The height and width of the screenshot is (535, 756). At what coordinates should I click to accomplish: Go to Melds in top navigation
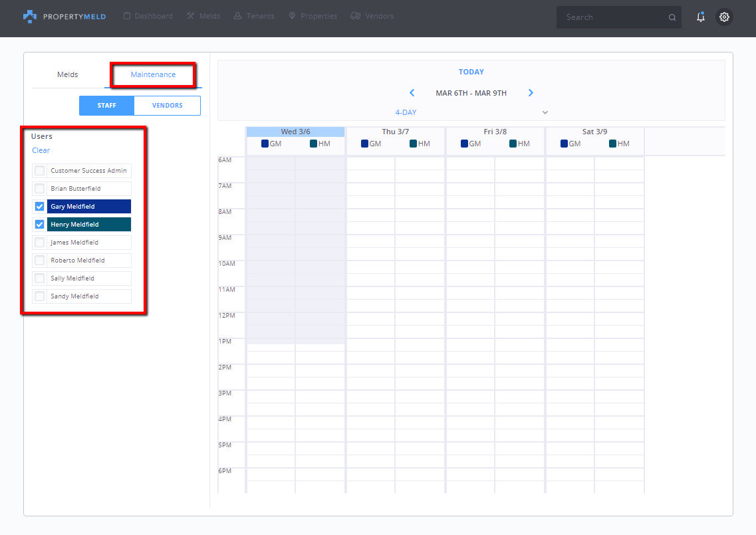(x=203, y=16)
